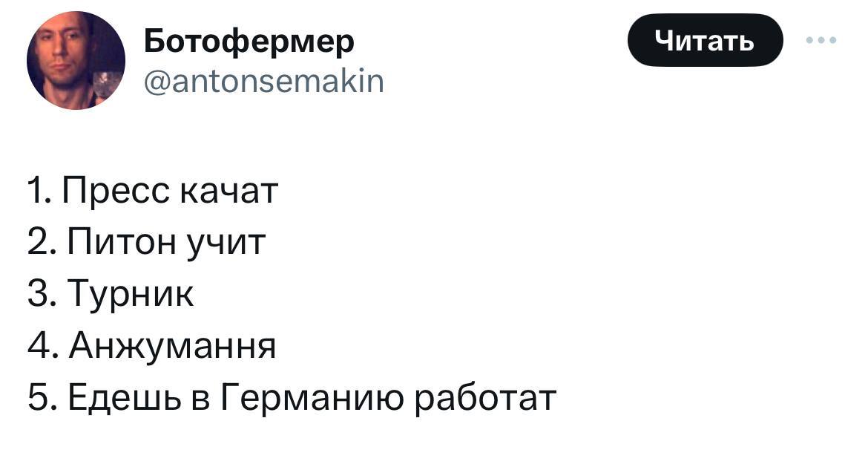Click the Ботофермер profile avatar

[76, 61]
